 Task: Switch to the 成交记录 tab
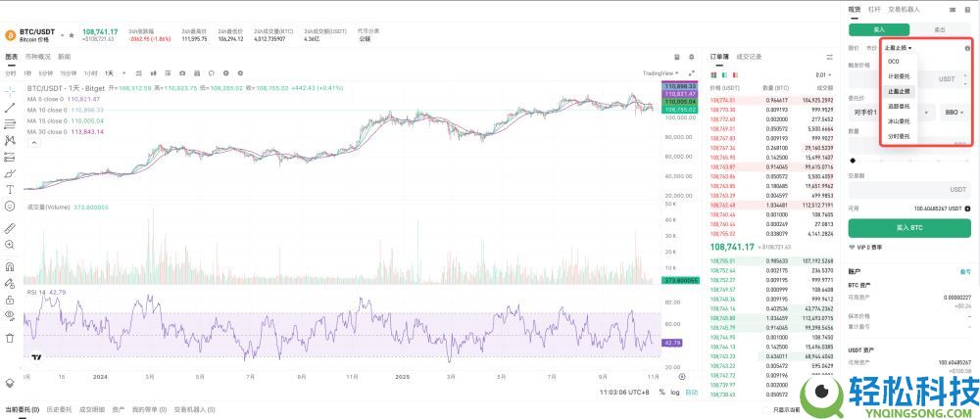[749, 57]
